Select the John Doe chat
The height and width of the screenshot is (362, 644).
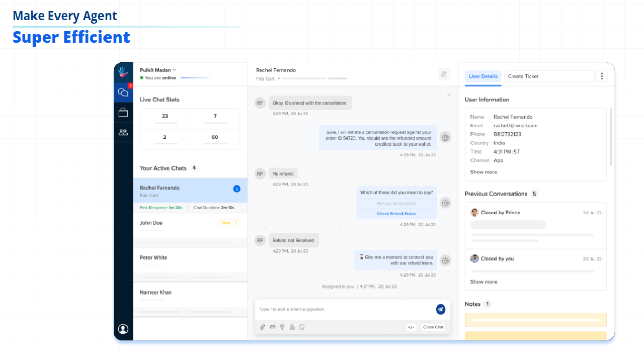pos(190,225)
